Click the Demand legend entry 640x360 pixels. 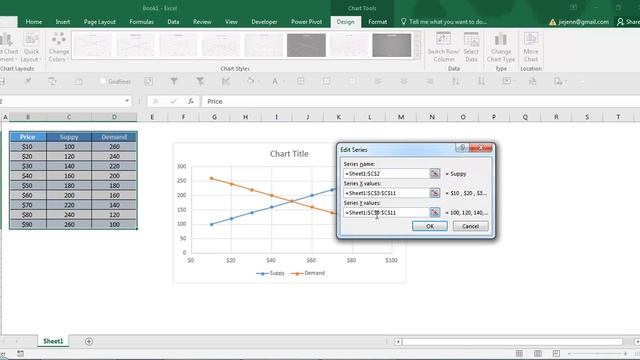(x=308, y=273)
